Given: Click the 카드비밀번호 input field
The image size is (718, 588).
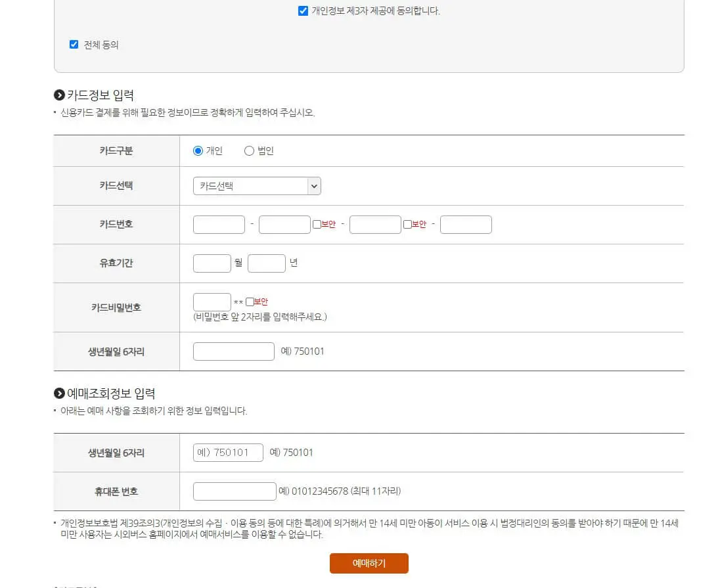Looking at the screenshot, I should 212,302.
